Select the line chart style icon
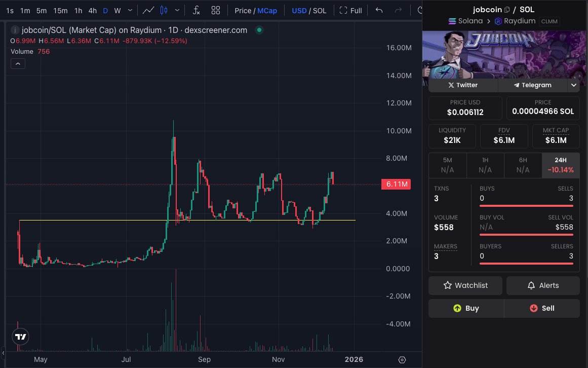The width and height of the screenshot is (588, 368). 148,11
